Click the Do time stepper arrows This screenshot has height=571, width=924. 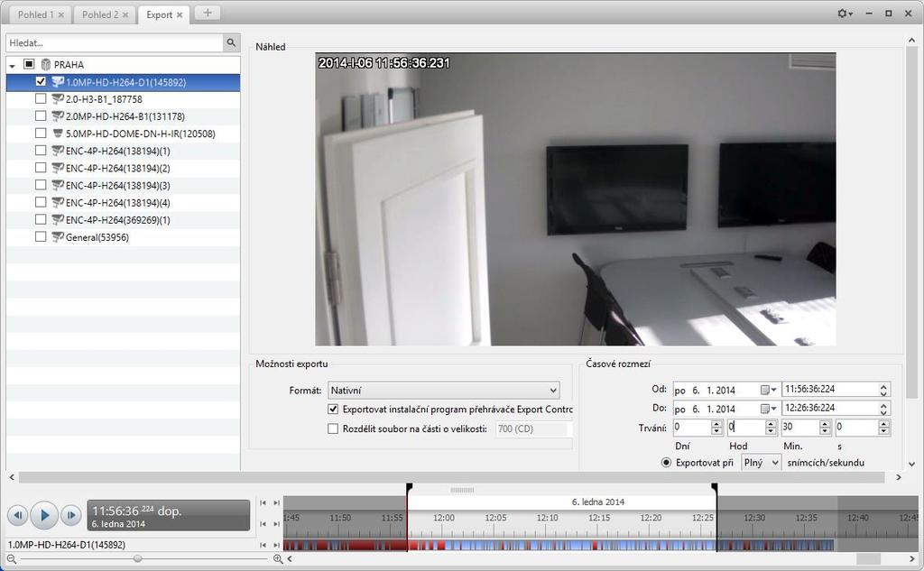point(883,409)
